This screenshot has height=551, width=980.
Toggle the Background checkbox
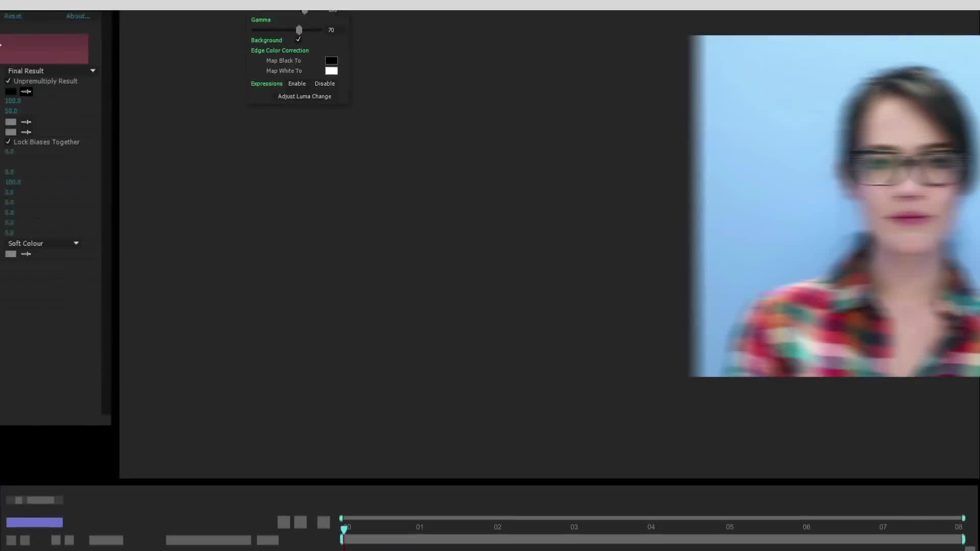299,40
